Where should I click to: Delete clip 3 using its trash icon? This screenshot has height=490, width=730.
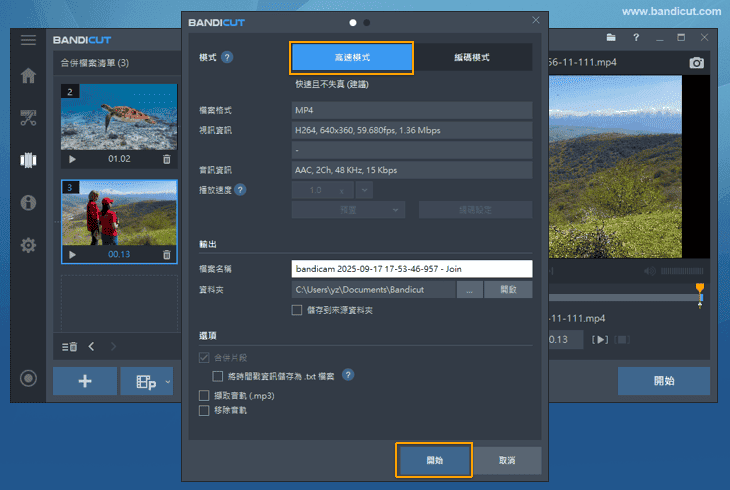(167, 255)
